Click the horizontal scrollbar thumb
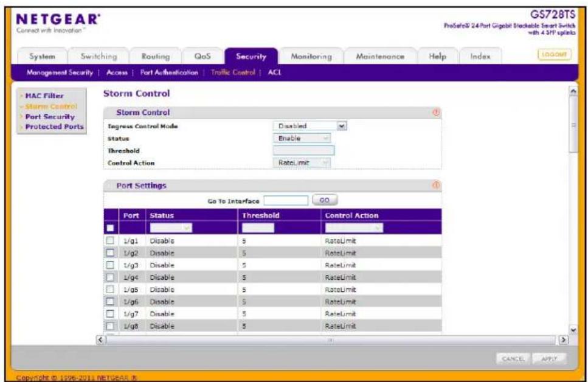Screen dimensions: 588x382 pos(331,340)
